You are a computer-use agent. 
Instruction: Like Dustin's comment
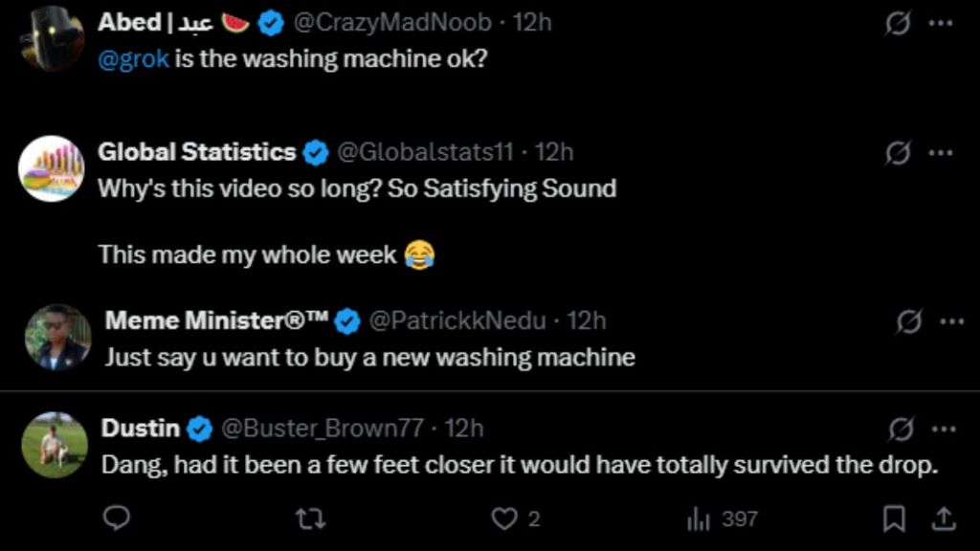(x=503, y=518)
